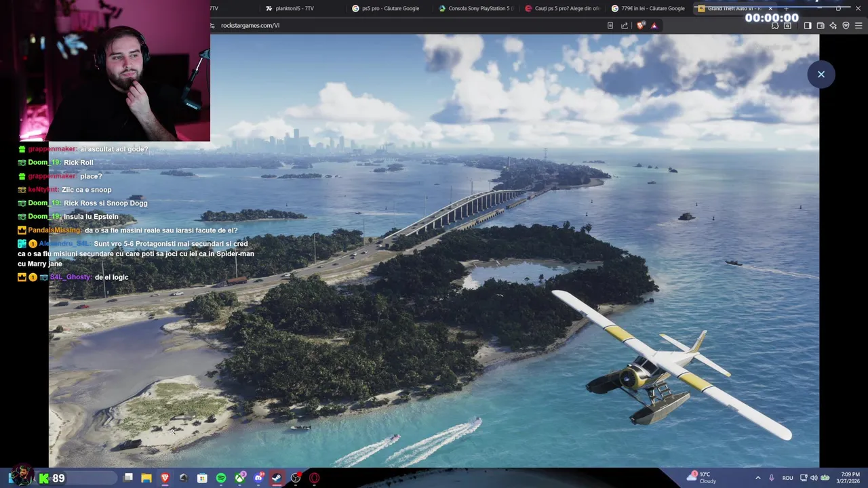Click chat message 'Ziic ca e snoop'
The height and width of the screenshot is (488, 868).
point(86,190)
